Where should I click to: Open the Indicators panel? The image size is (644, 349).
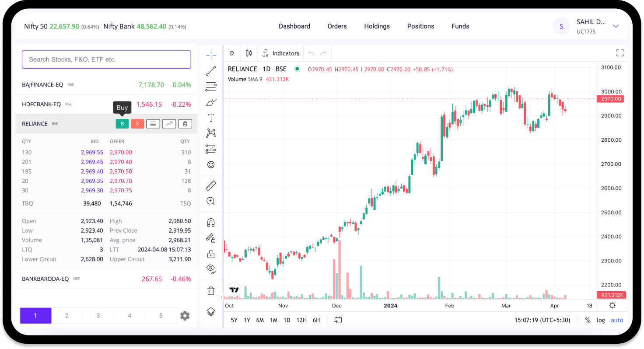point(280,52)
